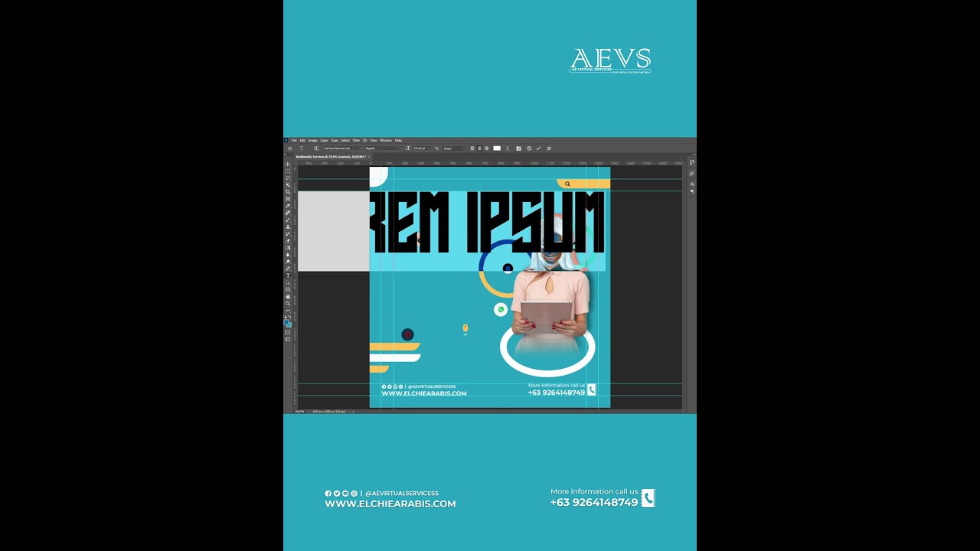Open the font family dropdown

click(342, 148)
